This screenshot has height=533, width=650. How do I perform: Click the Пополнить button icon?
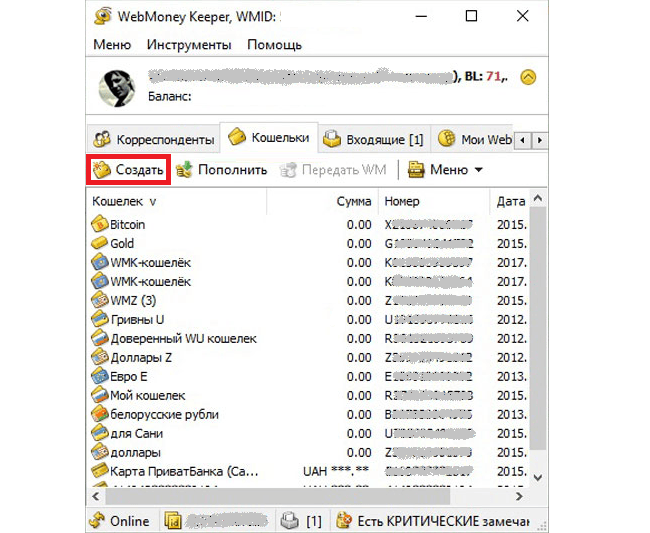(184, 170)
